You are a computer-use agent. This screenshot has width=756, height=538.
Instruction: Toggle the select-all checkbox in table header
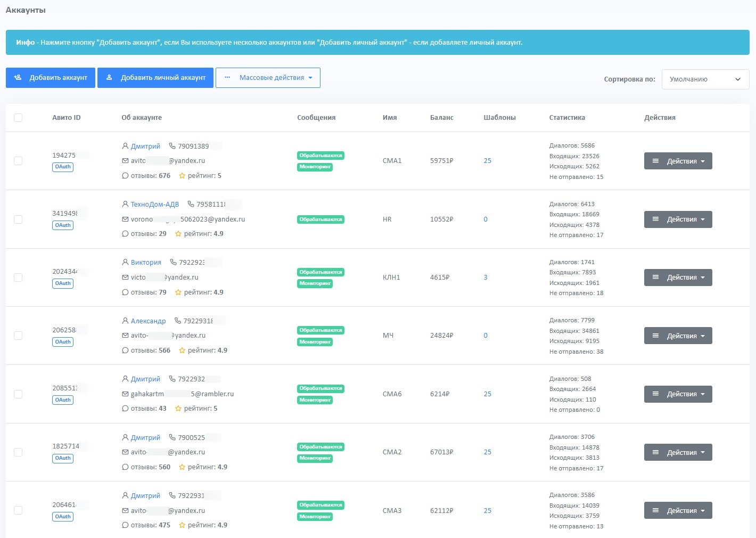18,118
